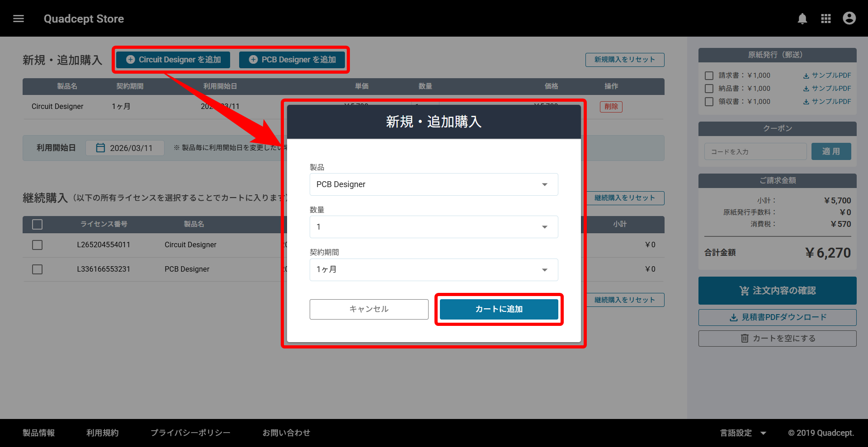Expand the 製品 dropdown showing PCB Designer
Image resolution: width=868 pixels, height=447 pixels.
434,184
